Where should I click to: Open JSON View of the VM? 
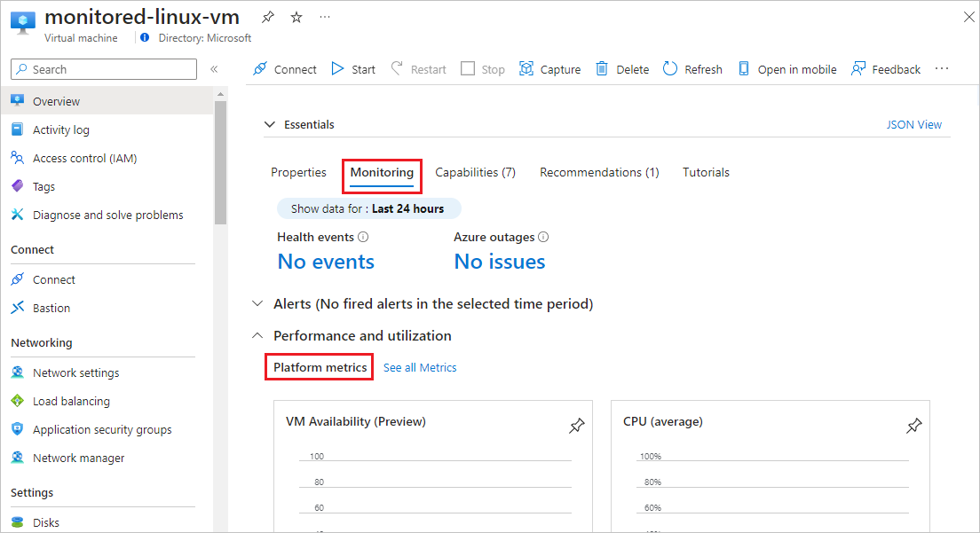[914, 124]
